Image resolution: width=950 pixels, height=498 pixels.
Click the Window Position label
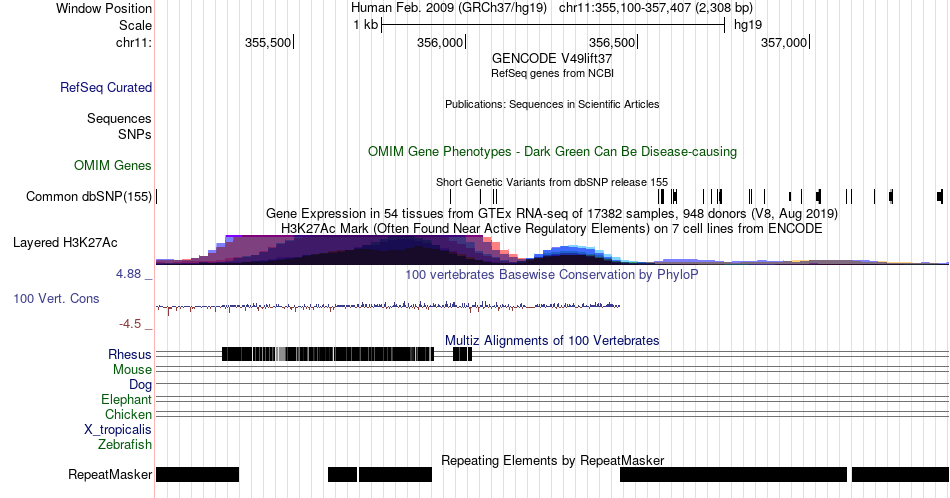(104, 8)
